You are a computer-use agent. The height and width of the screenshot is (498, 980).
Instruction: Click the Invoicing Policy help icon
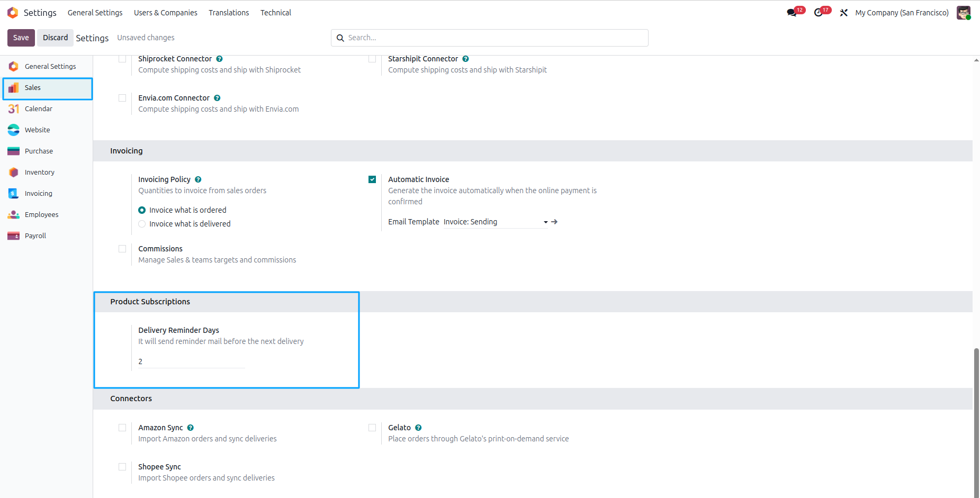coord(198,179)
